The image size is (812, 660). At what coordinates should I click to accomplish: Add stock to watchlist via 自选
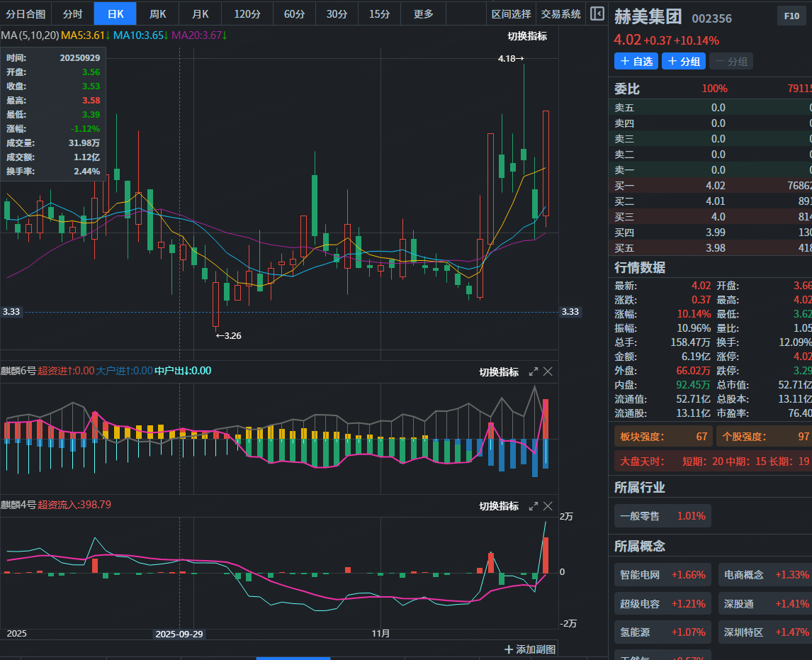point(636,62)
